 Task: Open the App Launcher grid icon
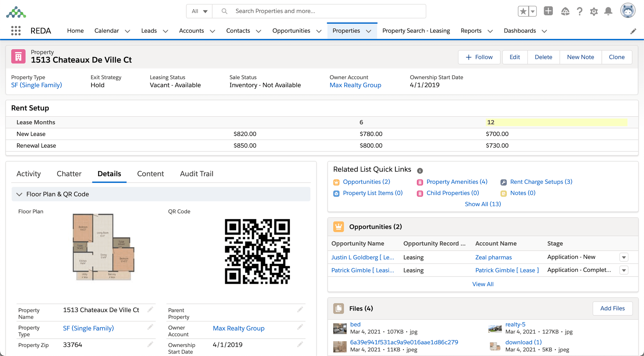tap(15, 31)
